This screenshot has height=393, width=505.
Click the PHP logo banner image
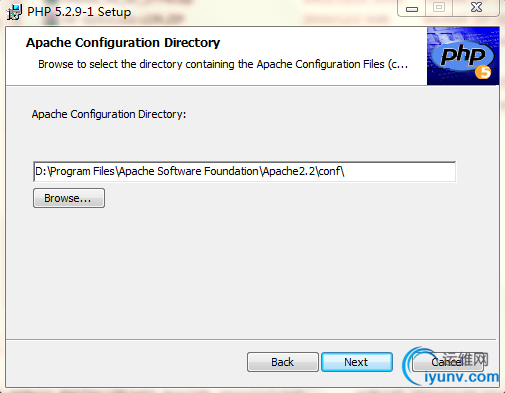[x=463, y=56]
